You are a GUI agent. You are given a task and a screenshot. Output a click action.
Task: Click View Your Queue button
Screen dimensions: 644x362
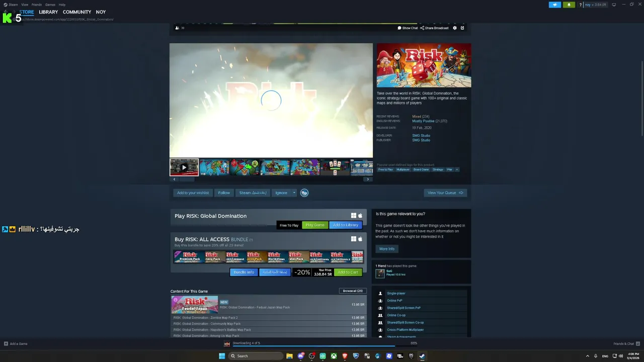(445, 193)
